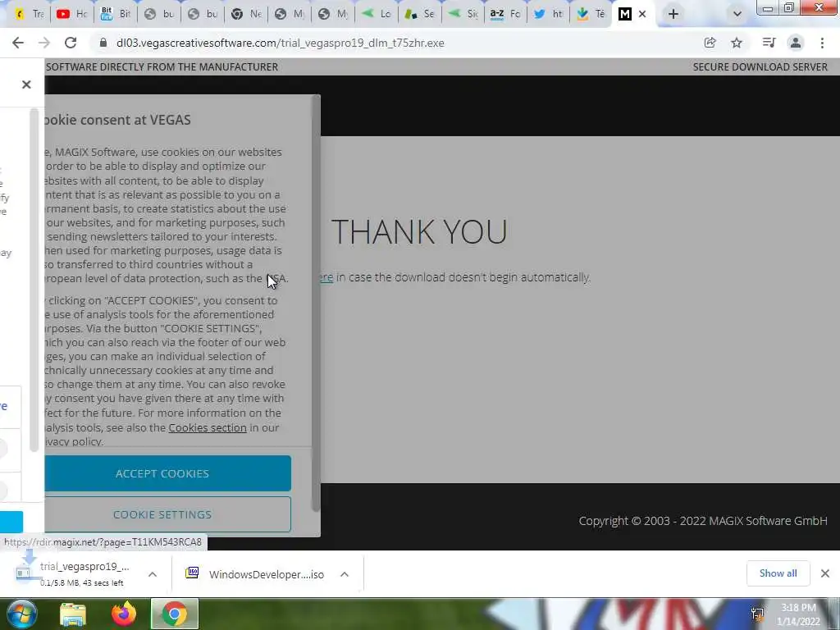Close the downloads bar
The width and height of the screenshot is (840, 630).
coord(825,573)
